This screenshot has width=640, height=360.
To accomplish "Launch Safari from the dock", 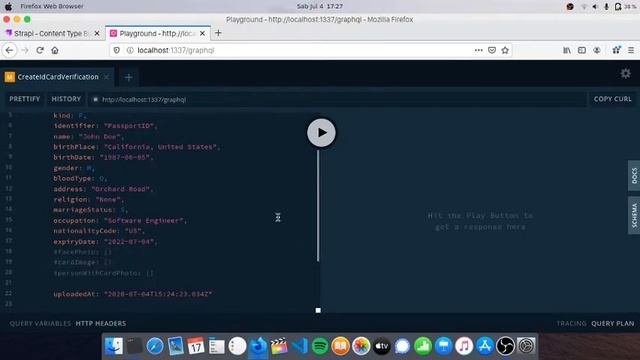I will pos(155,346).
